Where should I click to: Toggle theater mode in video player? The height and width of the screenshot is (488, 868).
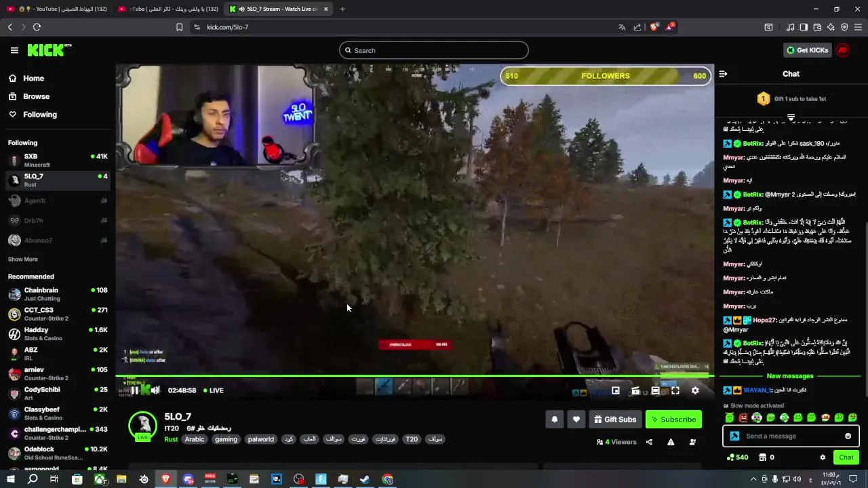pos(655,390)
